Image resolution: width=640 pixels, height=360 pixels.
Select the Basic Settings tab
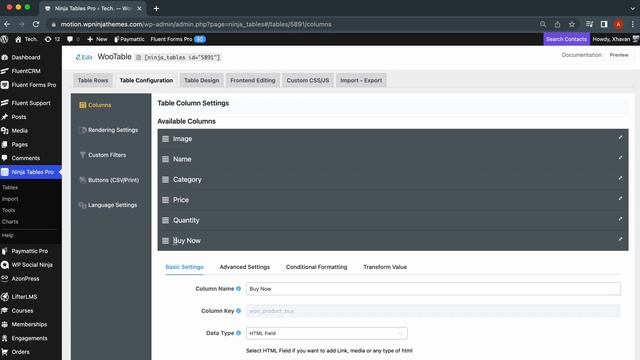point(184,267)
